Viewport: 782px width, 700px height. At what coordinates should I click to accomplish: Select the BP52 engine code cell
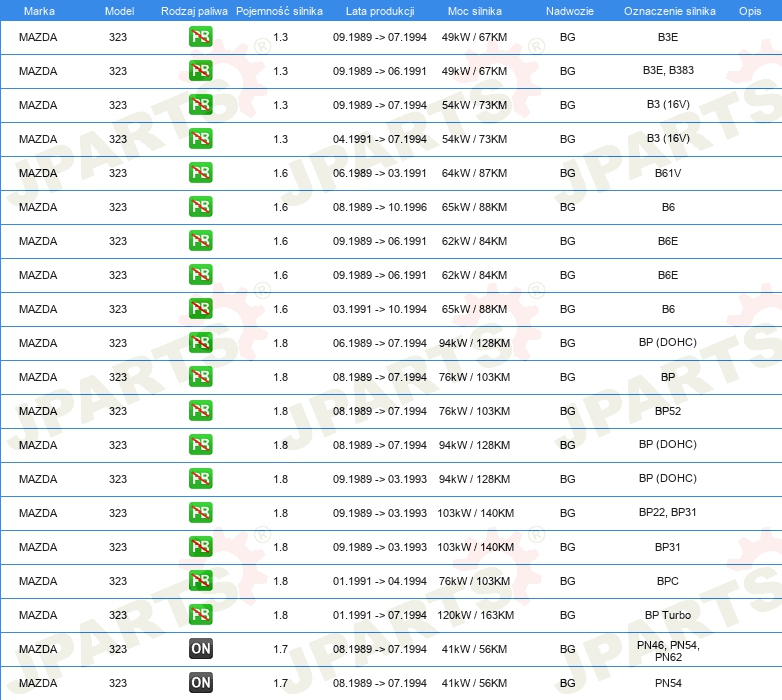(668, 411)
